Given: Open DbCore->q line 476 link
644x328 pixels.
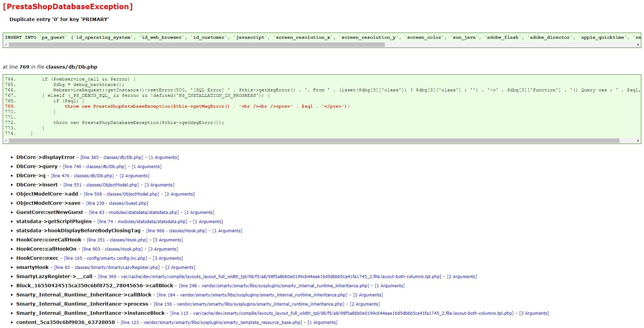Looking at the screenshot, I should pos(83,176).
